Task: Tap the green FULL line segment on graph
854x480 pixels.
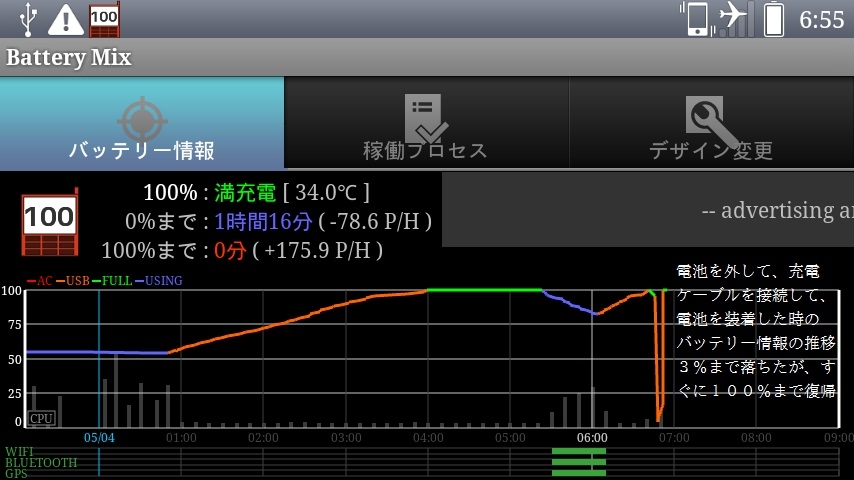Action: [x=485, y=290]
